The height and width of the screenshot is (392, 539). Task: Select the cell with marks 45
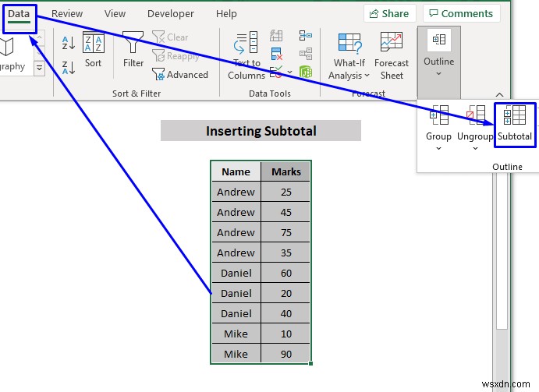[x=285, y=212]
